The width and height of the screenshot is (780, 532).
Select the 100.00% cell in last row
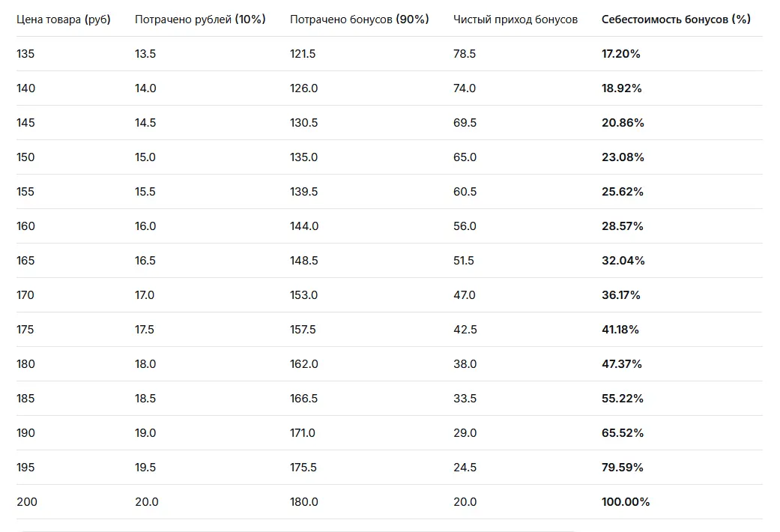(x=626, y=501)
